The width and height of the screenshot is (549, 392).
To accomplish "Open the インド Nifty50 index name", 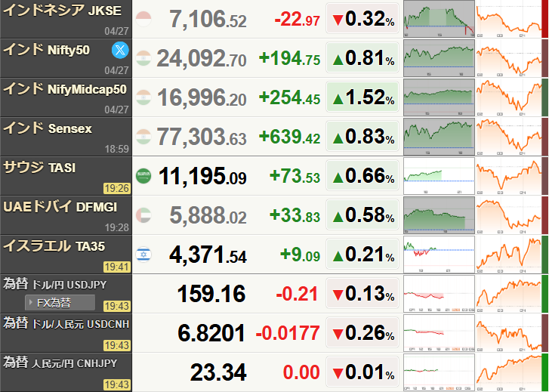I will (x=47, y=50).
